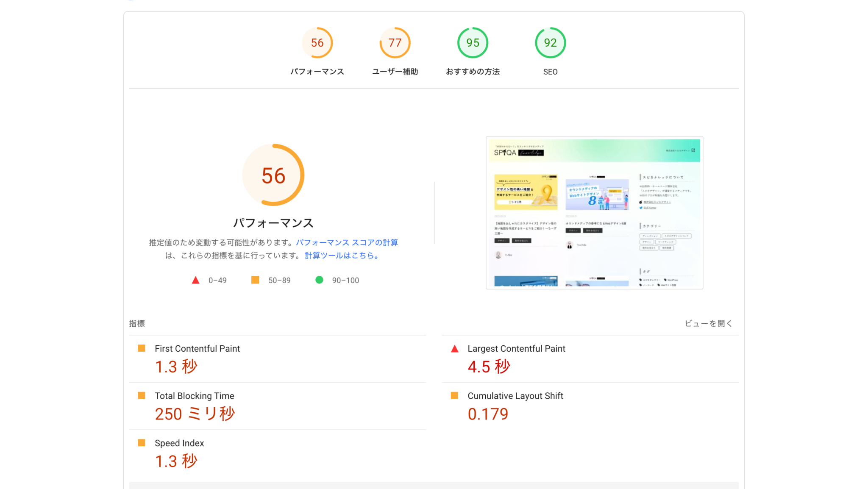Click the orange square beside Cumulative Layout Shift
This screenshot has width=868, height=489.
454,395
